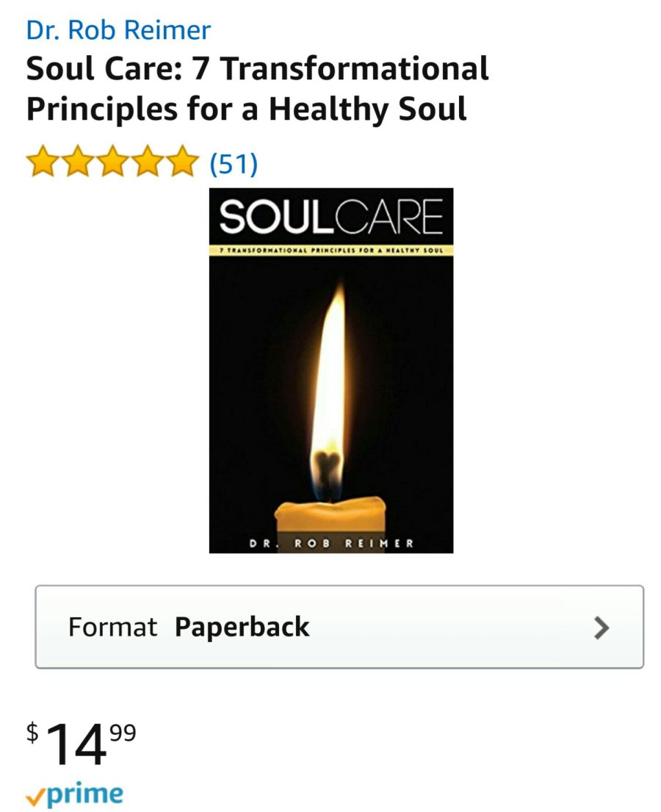Tap the blue prime logo text

85,795
